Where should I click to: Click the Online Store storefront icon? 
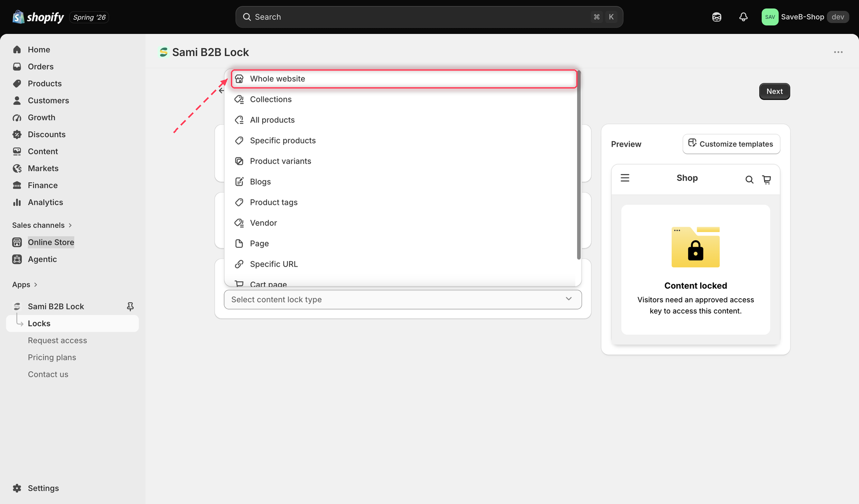click(17, 242)
